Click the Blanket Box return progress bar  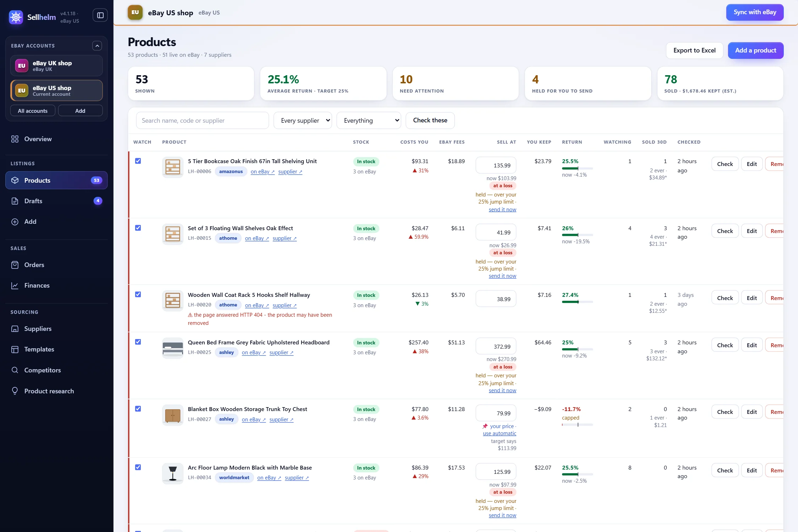577,425
